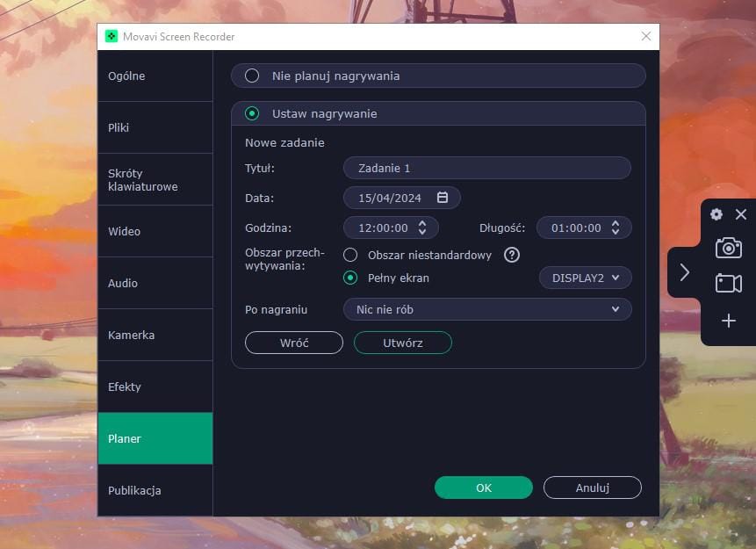
Task: Open settings via the gear icon
Action: 716,214
